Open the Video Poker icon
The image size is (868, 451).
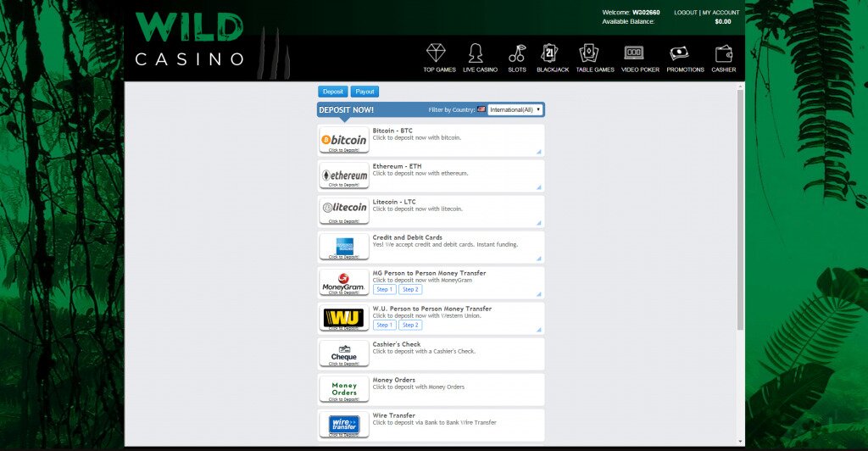point(634,53)
